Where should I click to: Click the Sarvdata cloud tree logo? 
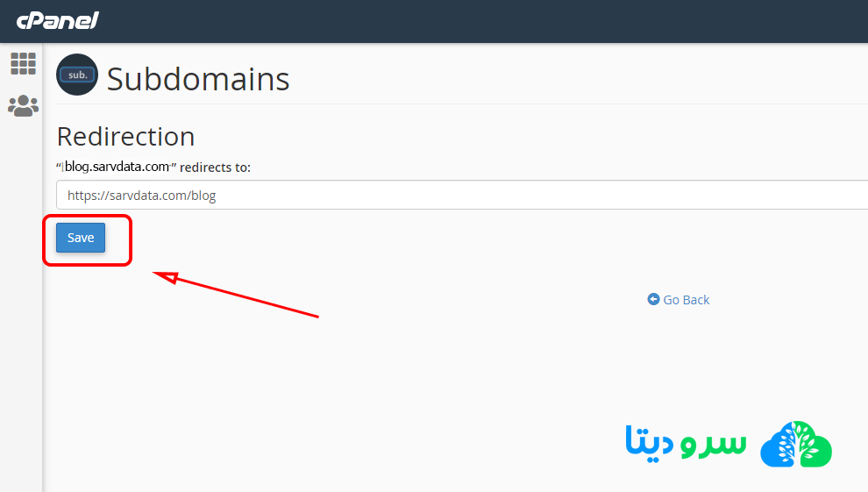[796, 445]
